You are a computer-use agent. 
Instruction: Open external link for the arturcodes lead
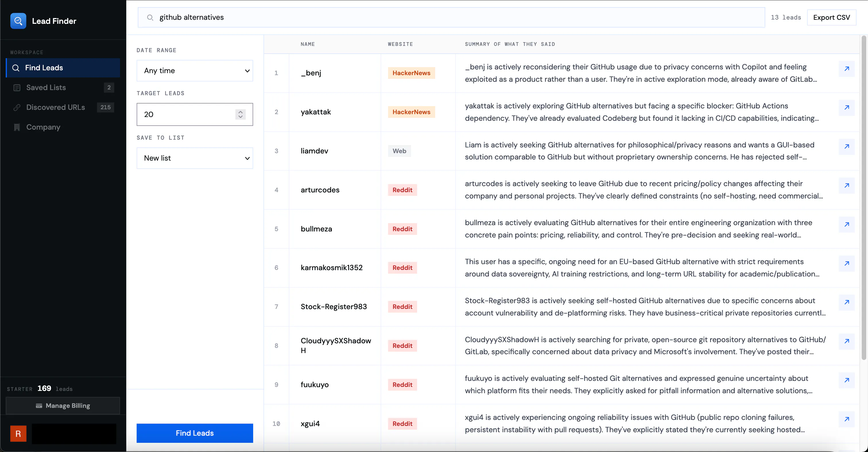846,186
